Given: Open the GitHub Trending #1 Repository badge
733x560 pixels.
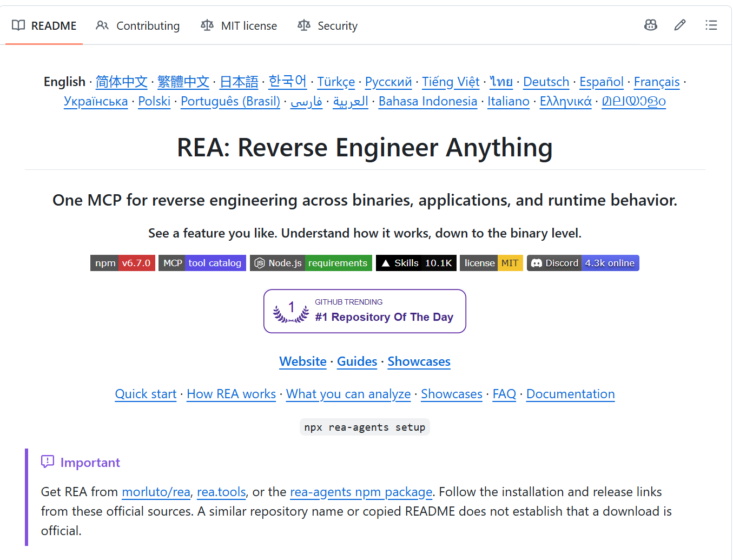Looking at the screenshot, I should click(365, 311).
